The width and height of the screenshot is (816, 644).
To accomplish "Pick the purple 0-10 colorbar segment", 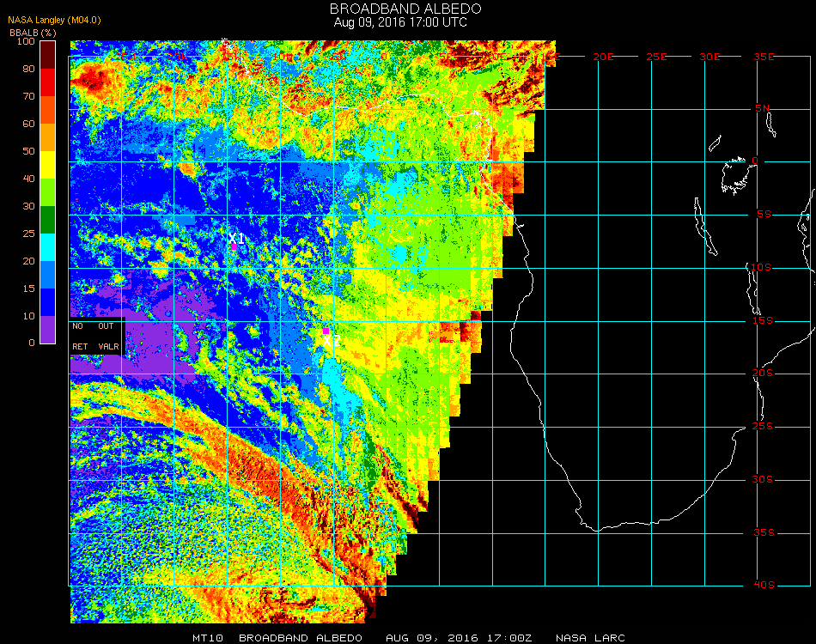I will tap(48, 330).
